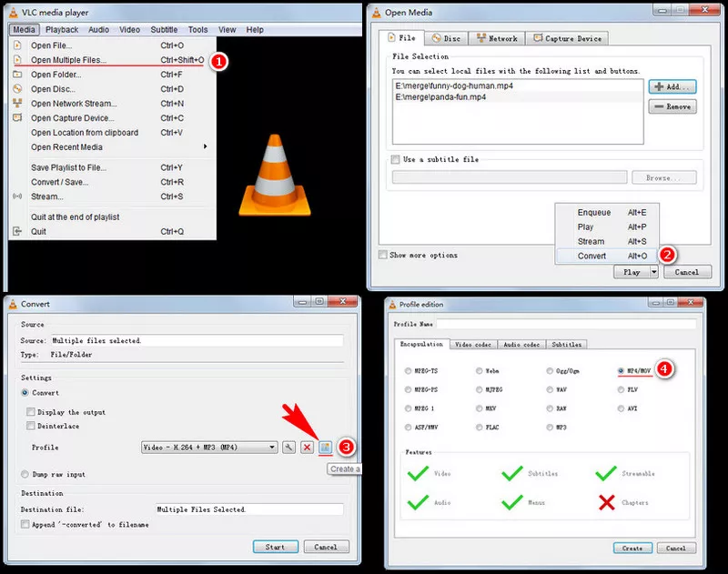Delete selected profile with red X icon
Screen dimensions: 728x574
(307, 448)
